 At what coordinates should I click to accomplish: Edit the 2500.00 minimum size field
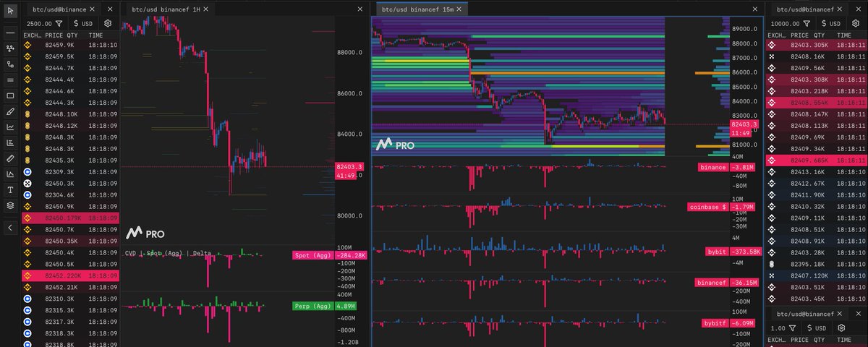pos(38,24)
